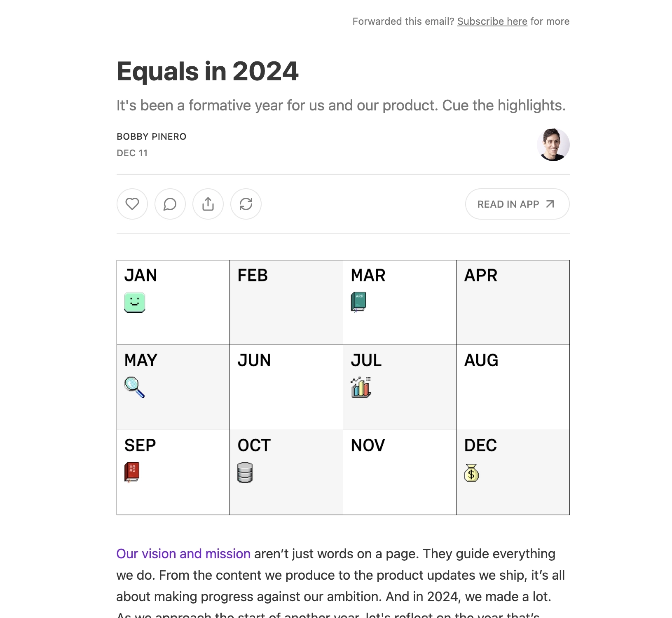Image resolution: width=672 pixels, height=618 pixels.
Task: Click the ARR book icon under MAR
Action: tap(358, 301)
